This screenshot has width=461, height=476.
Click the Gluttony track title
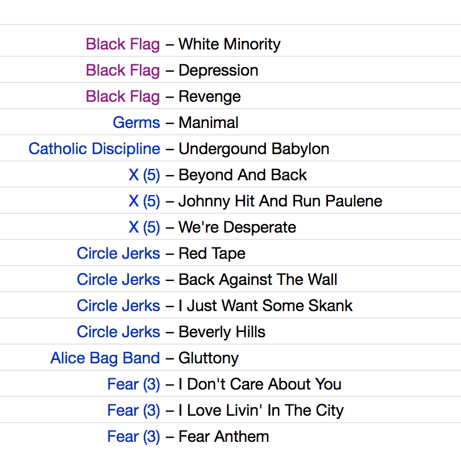tap(209, 358)
